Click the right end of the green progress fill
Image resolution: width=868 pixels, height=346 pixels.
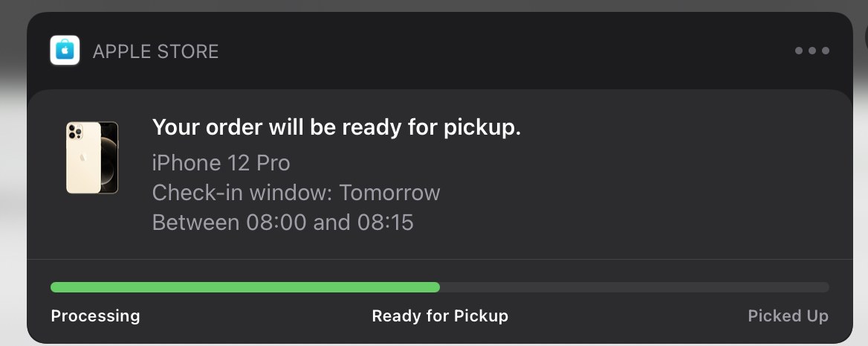[x=436, y=287]
